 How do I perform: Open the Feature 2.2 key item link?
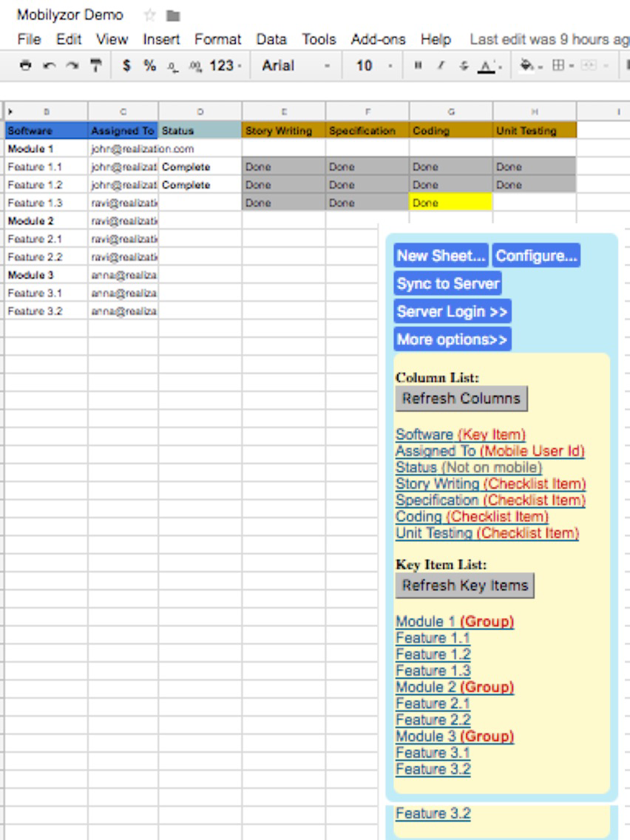433,720
